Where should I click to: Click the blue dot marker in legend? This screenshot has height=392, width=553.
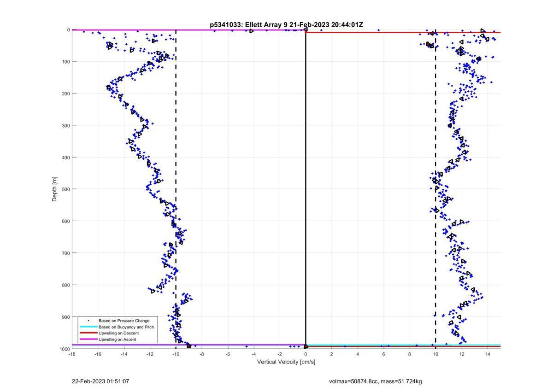point(88,321)
